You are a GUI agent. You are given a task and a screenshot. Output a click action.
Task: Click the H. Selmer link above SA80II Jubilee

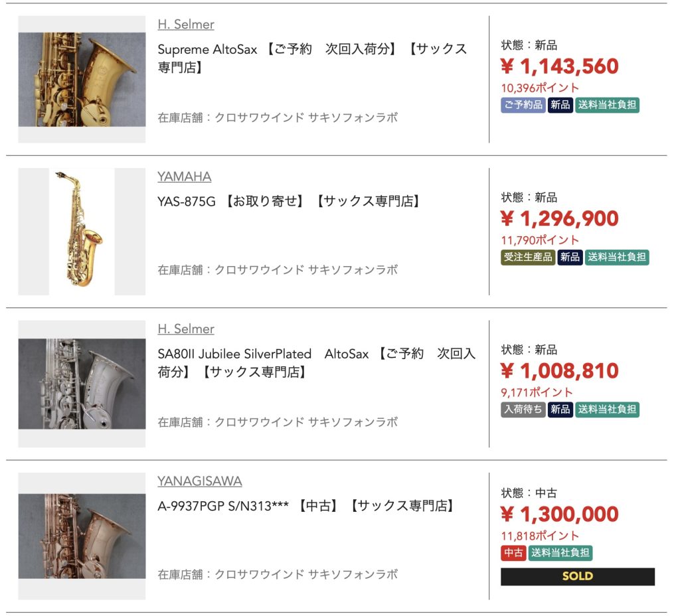(x=186, y=329)
